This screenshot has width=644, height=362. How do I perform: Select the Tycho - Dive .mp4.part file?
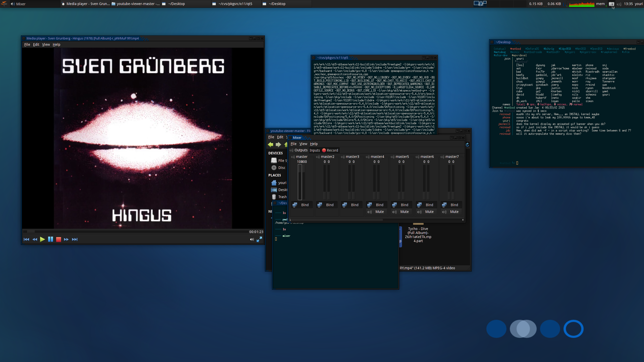pos(418,235)
